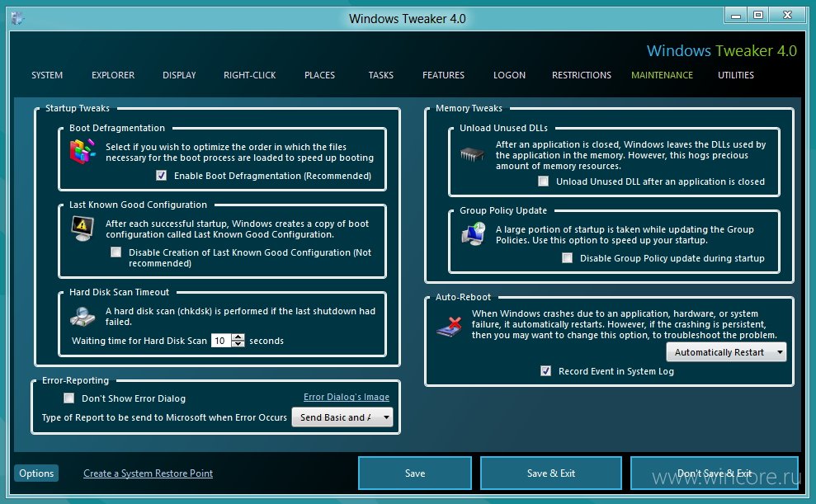Open the Send Basic report type dropdown

click(x=342, y=417)
